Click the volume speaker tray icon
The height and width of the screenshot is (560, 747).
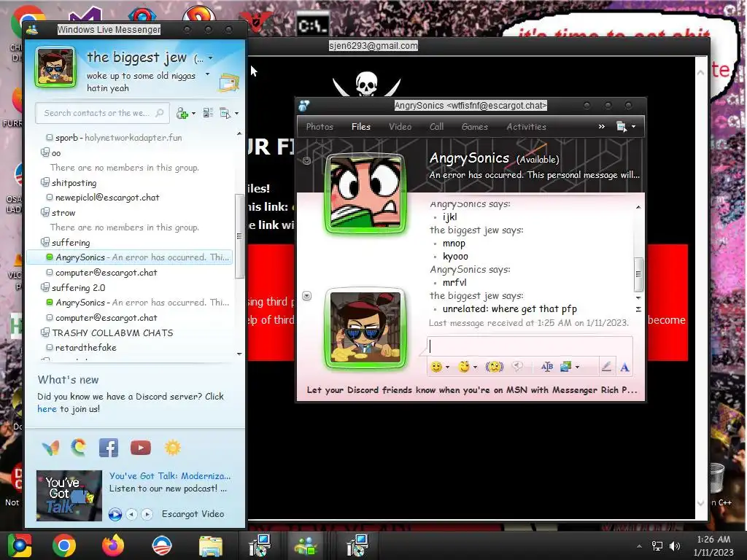(674, 546)
